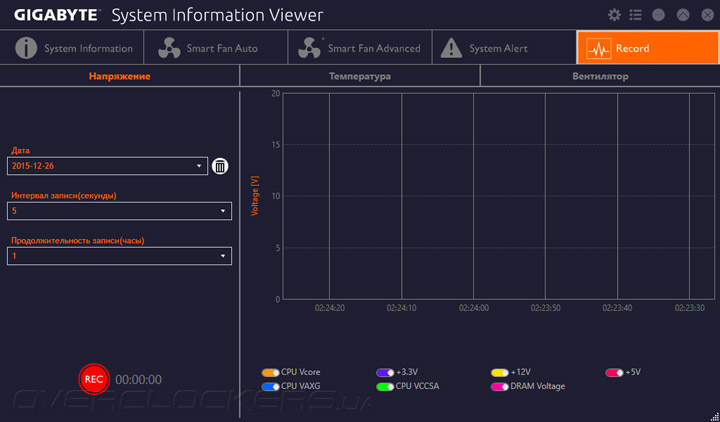Start recording with the REC button

[x=94, y=379]
